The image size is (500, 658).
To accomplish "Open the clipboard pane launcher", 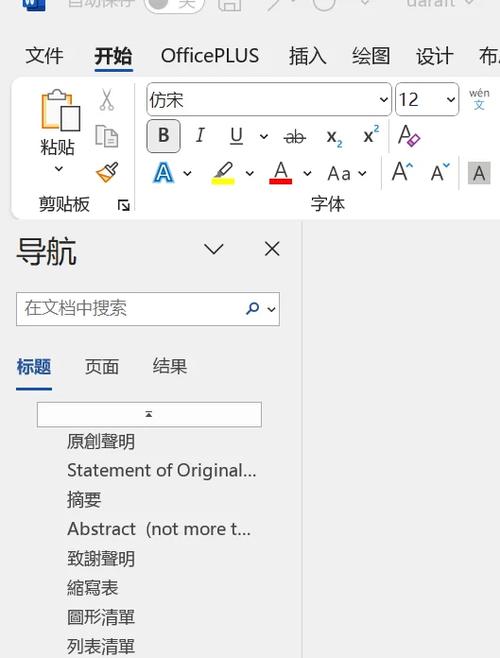I will point(123,205).
